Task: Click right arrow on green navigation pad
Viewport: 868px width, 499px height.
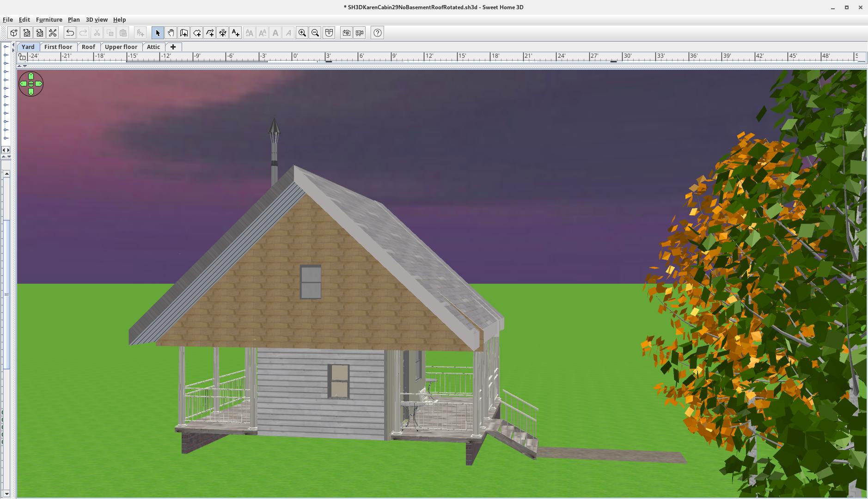Action: [x=38, y=84]
